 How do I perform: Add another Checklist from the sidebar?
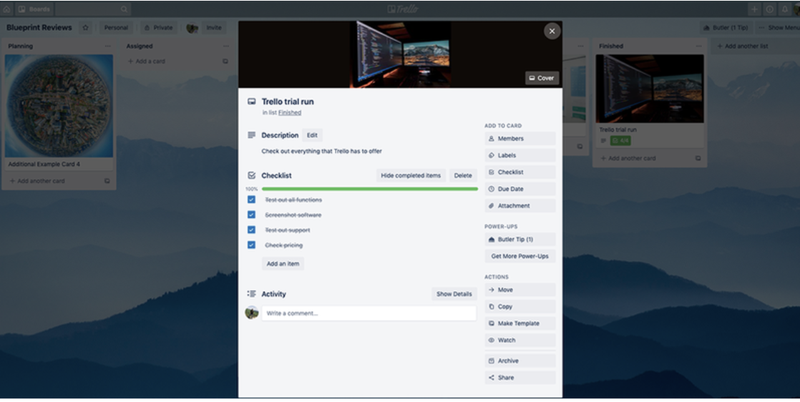[520, 172]
